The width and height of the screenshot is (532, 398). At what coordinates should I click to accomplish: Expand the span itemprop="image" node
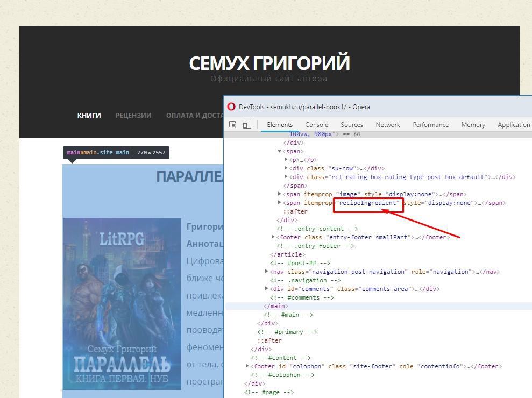[280, 194]
